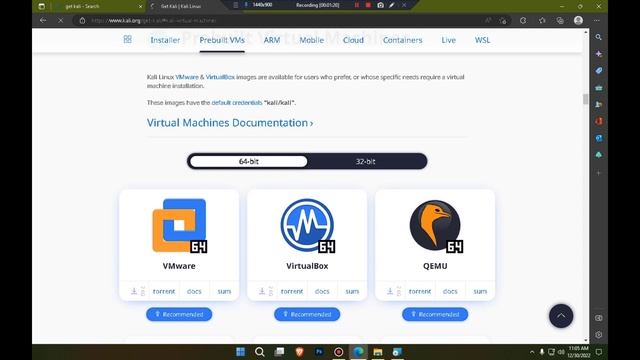Open the QEMU docs link
Screen dimensions: 640x360
pos(450,291)
